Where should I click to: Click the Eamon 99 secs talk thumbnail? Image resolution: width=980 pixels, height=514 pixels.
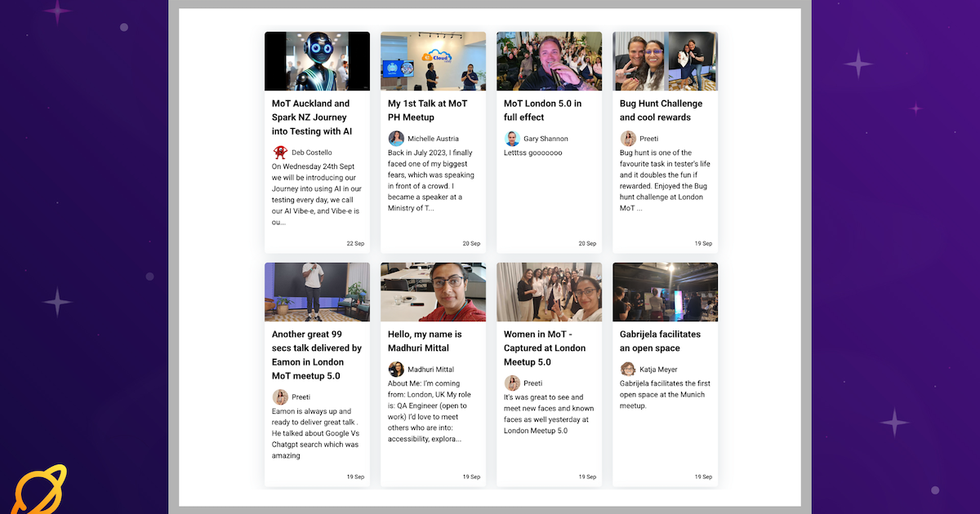(317, 292)
